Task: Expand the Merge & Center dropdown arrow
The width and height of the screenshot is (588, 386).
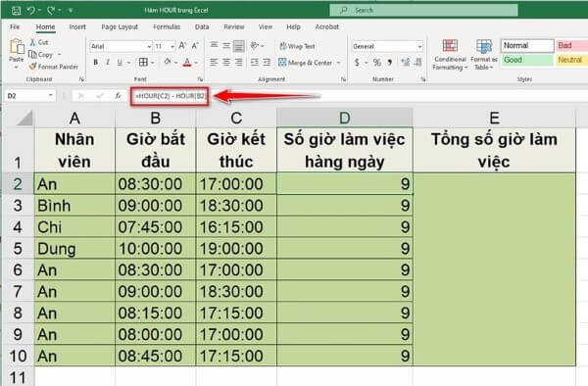Action: click(339, 63)
